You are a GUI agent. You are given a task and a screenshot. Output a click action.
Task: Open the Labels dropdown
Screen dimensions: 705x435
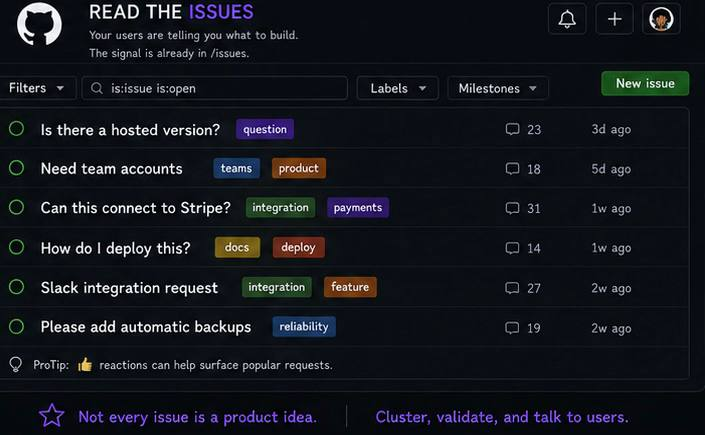point(397,88)
